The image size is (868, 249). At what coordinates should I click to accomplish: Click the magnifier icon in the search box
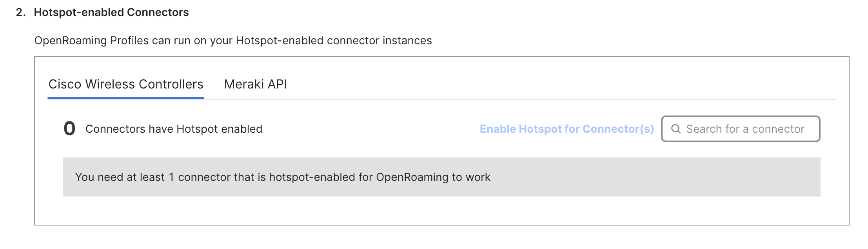coord(676,129)
